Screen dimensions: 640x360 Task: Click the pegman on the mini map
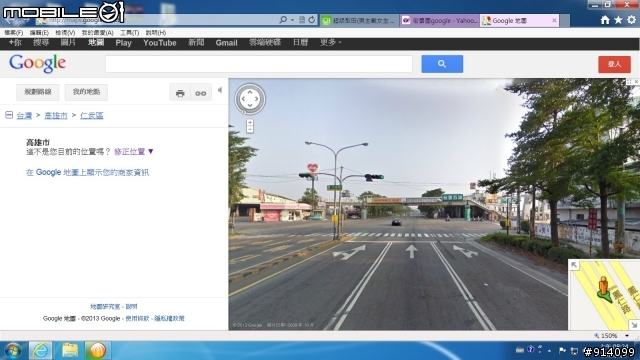[x=604, y=288]
